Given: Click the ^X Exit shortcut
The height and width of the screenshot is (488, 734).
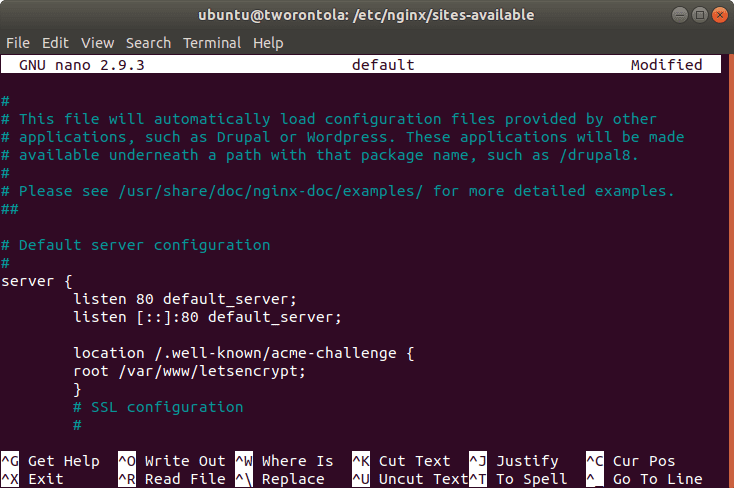Looking at the screenshot, I should click(36, 479).
